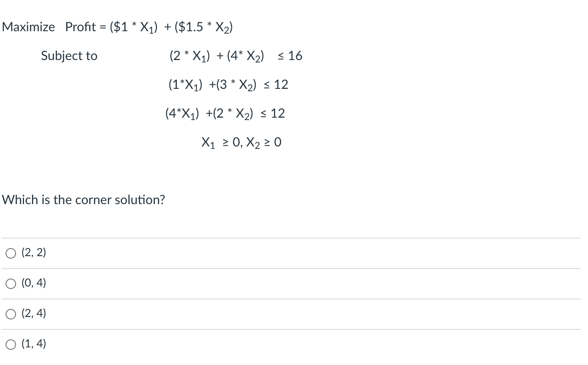The width and height of the screenshot is (588, 365).
Task: Click the constraint (4*X1) + (2*X2) ≤ 12
Action: (x=224, y=113)
